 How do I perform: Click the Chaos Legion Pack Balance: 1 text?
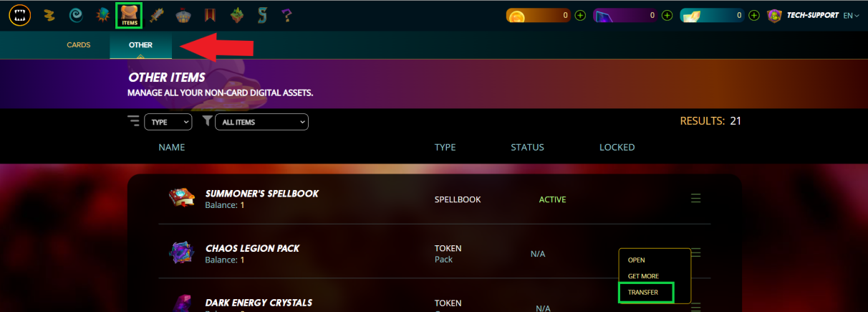(x=225, y=260)
